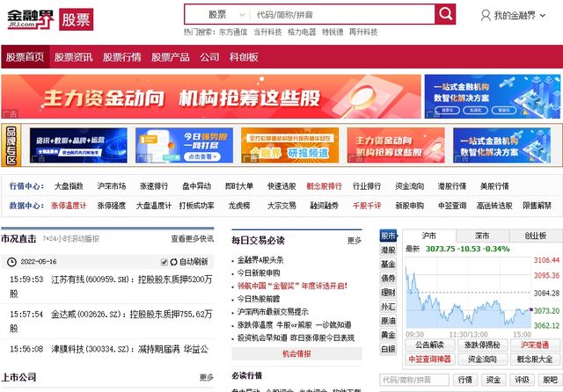Select the 理财 side tab
Viewport: 563px width, 392px height.
(388, 293)
